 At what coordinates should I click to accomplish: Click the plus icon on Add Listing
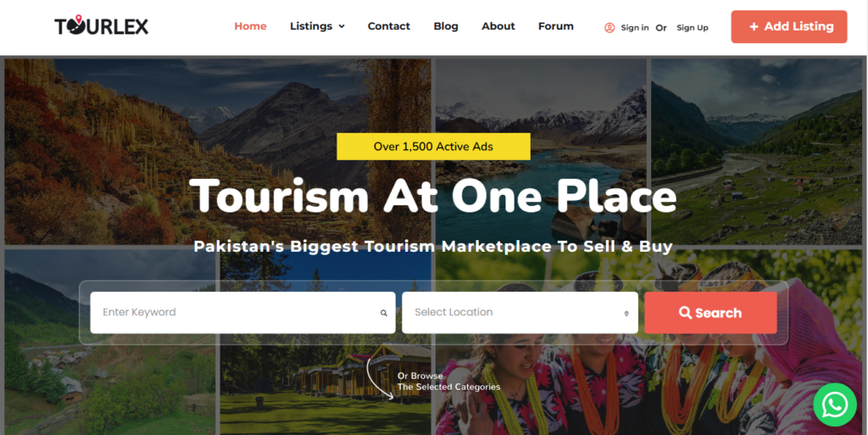754,26
